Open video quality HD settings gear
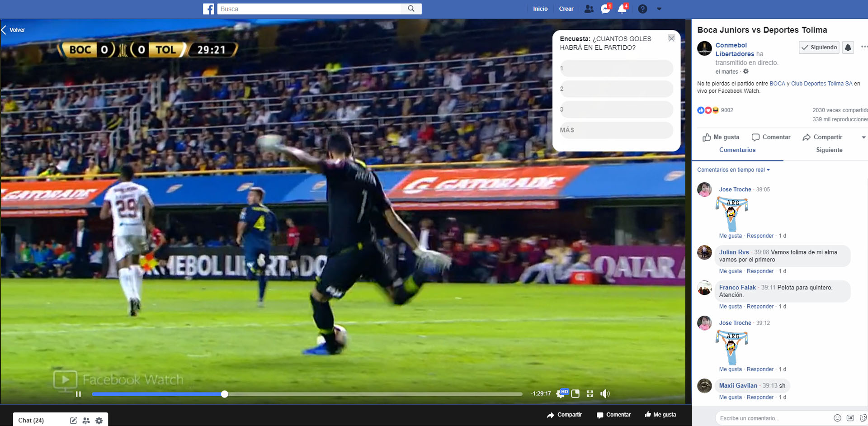Screen dimensions: 868x426 click(x=561, y=393)
